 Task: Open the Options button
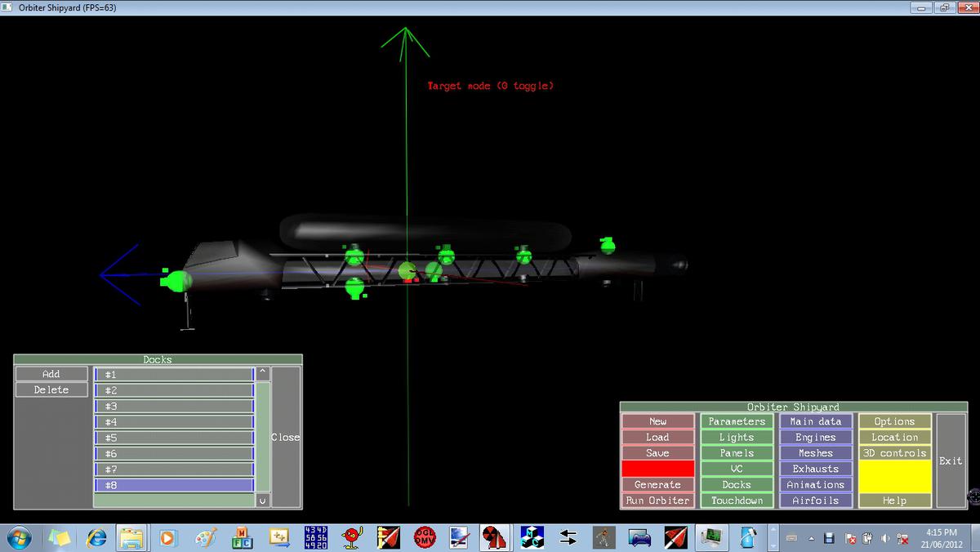[895, 421]
